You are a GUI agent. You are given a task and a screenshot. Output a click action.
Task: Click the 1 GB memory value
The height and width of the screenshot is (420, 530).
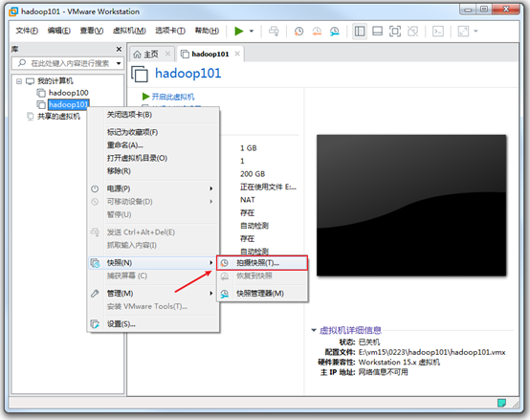click(x=249, y=148)
